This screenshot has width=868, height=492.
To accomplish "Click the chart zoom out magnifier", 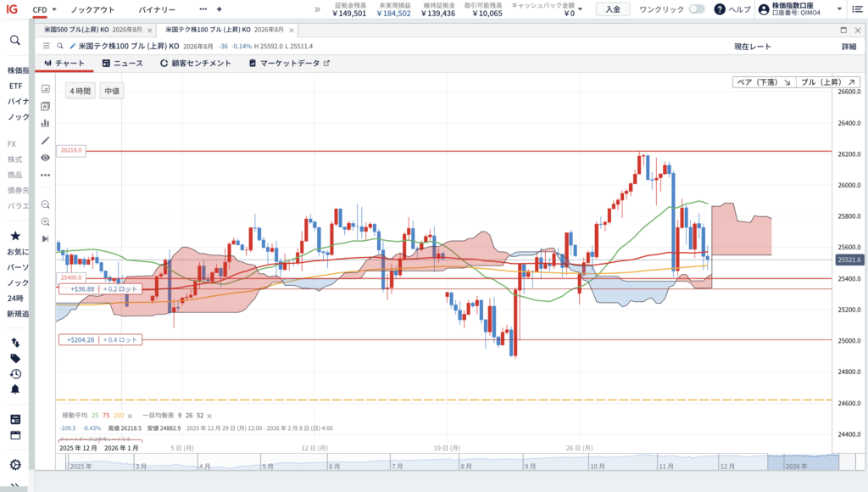I will click(46, 204).
